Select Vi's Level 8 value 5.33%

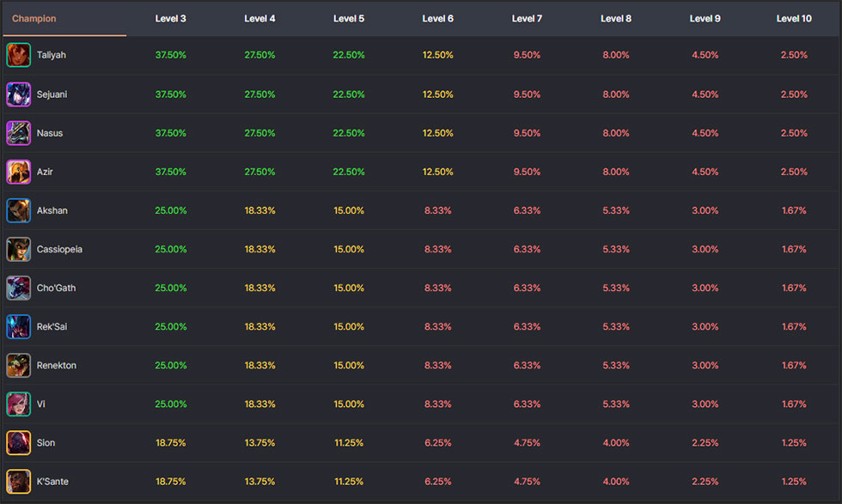pos(616,404)
